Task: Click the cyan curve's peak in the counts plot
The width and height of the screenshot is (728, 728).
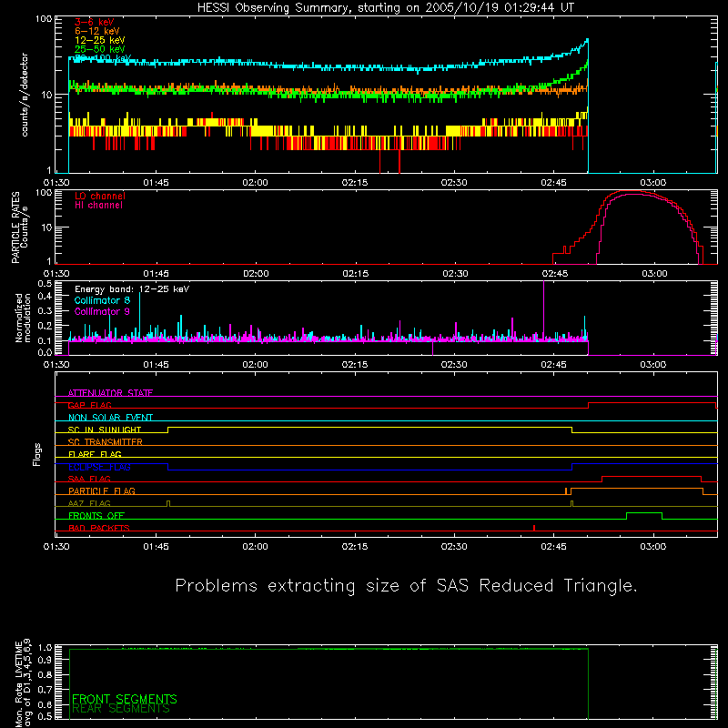Action: (587, 40)
